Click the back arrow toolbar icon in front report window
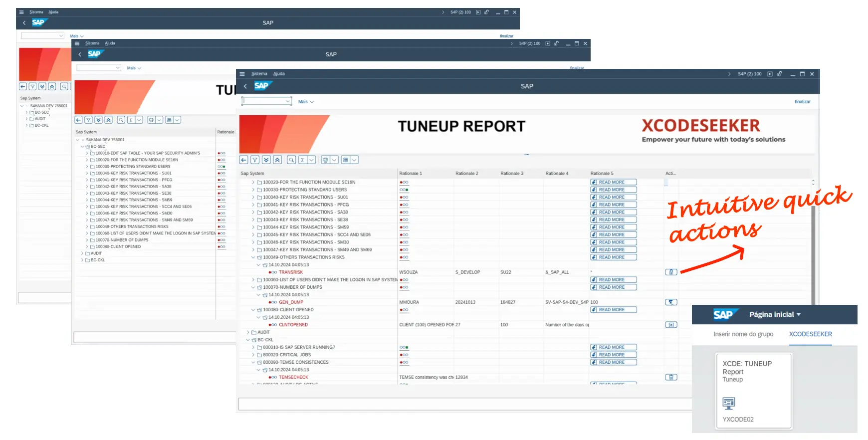 tap(243, 160)
